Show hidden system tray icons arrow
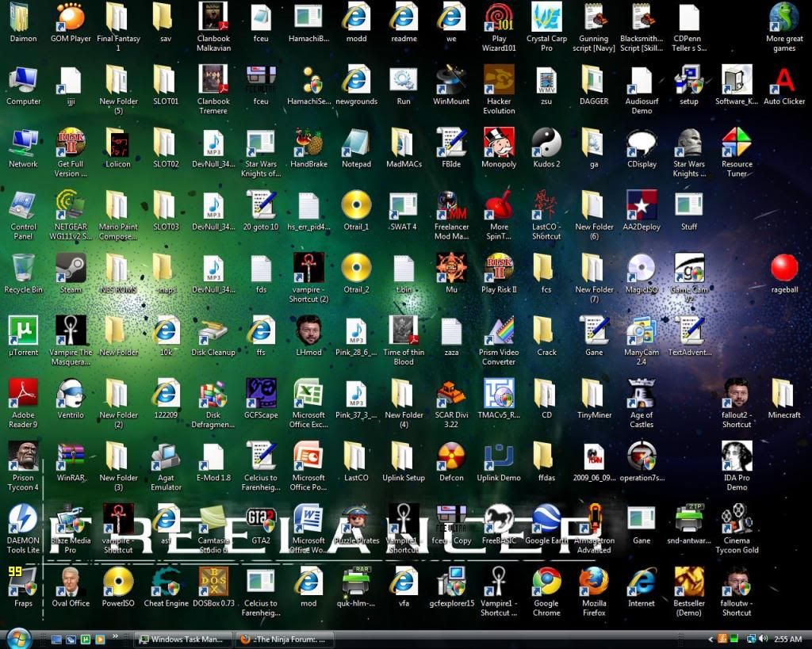812x649 pixels. [x=710, y=639]
